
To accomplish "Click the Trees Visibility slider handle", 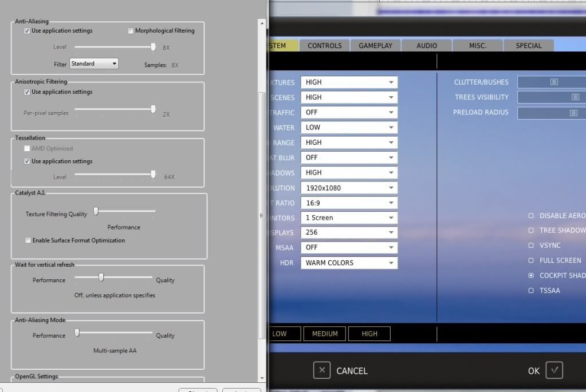I will pyautogui.click(x=575, y=97).
